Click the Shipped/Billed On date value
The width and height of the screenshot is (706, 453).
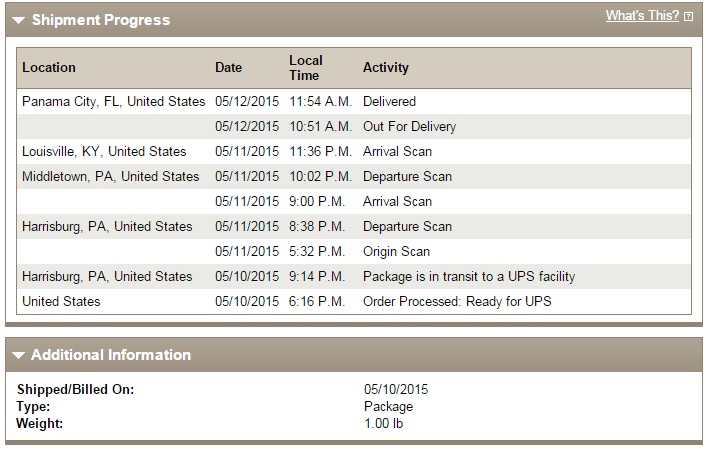pos(396,390)
